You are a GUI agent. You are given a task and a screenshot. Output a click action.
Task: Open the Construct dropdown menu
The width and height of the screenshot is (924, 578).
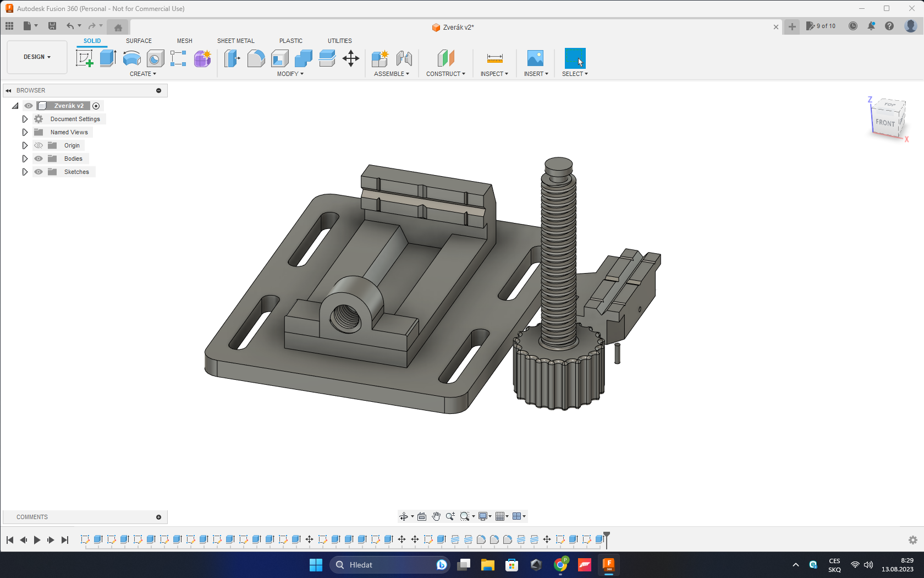tap(446, 73)
